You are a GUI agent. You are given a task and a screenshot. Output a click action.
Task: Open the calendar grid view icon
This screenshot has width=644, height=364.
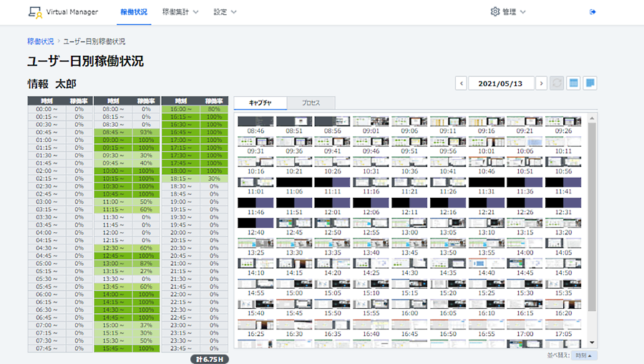573,83
